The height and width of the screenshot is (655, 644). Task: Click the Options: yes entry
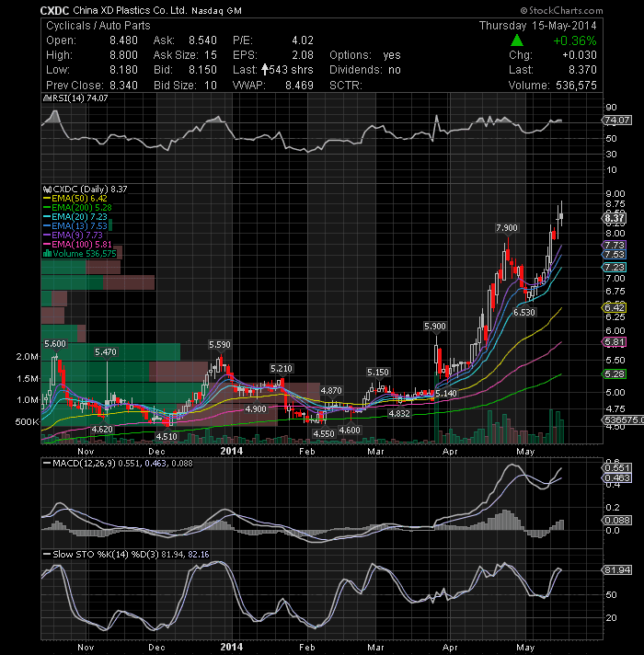click(365, 55)
